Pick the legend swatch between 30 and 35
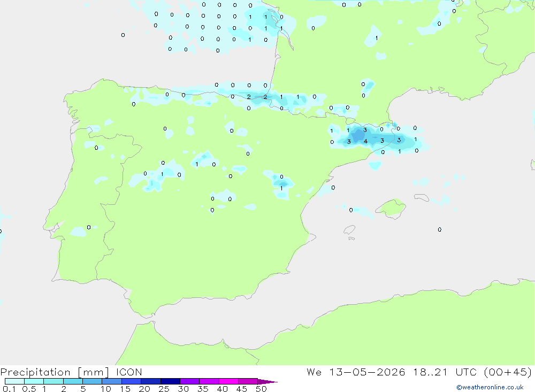 pos(190,381)
